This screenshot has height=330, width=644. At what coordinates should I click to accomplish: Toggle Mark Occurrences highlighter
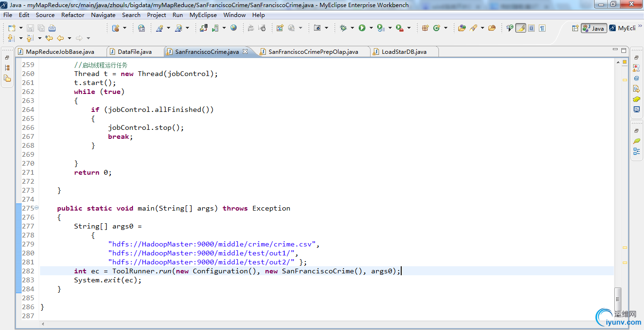click(x=520, y=28)
